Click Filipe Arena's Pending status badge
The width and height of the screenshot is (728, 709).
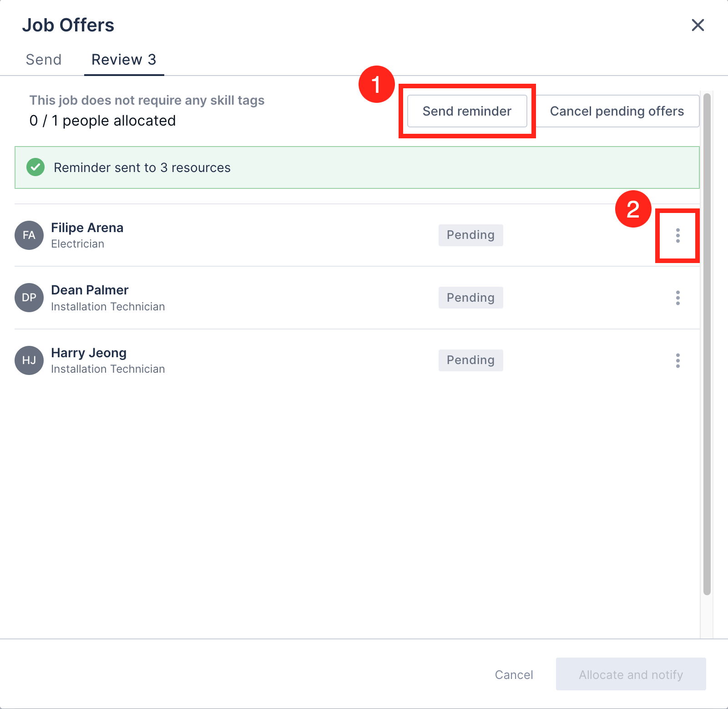coord(470,235)
